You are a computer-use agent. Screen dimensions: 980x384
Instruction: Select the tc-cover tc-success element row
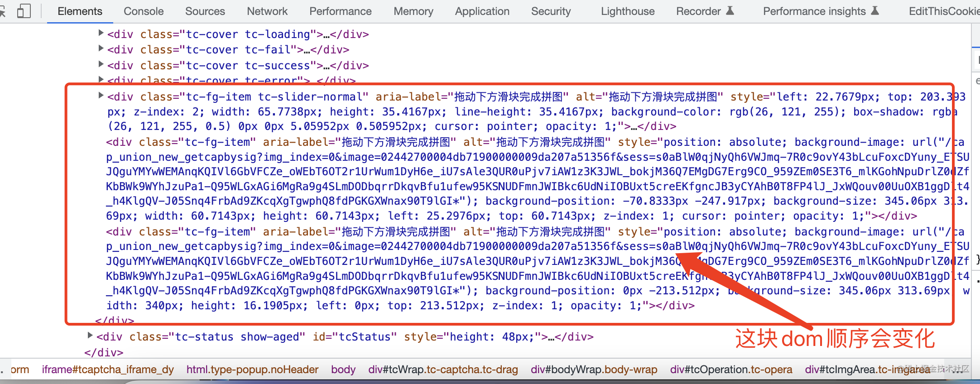pyautogui.click(x=238, y=66)
